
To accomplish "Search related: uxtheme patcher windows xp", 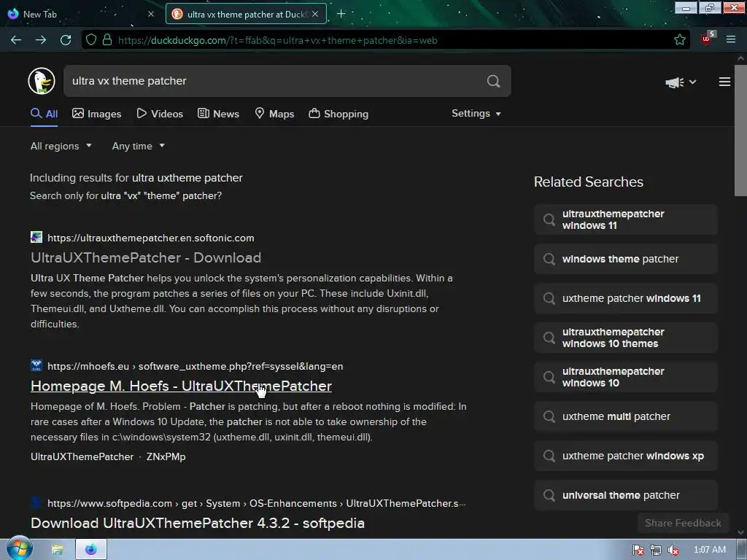I will (x=625, y=456).
